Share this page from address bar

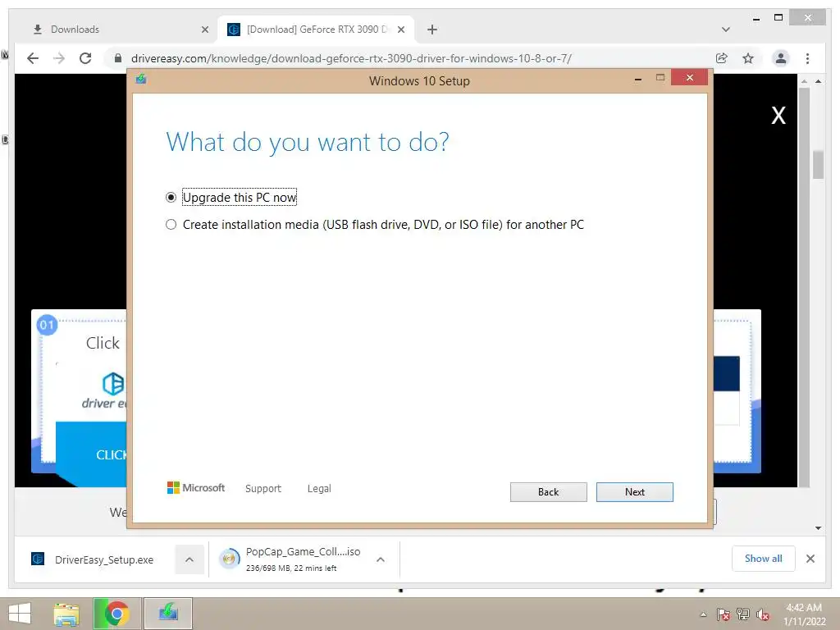pos(722,58)
